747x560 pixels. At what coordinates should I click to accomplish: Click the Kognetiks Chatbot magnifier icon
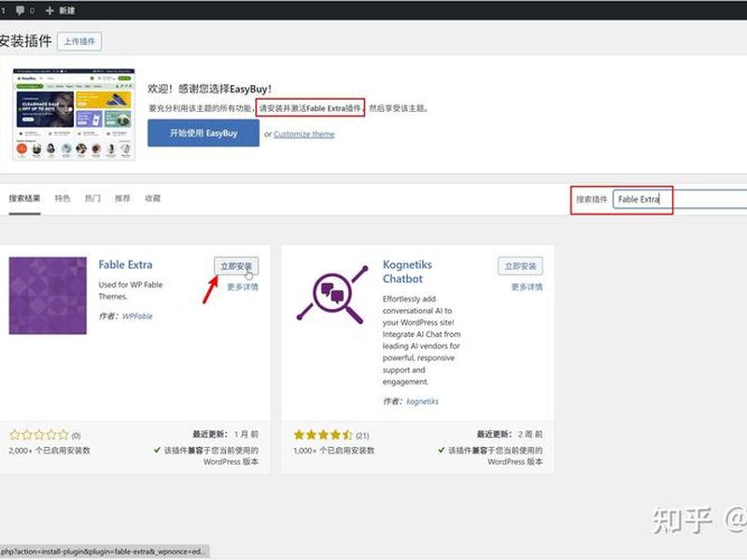pyautogui.click(x=332, y=294)
